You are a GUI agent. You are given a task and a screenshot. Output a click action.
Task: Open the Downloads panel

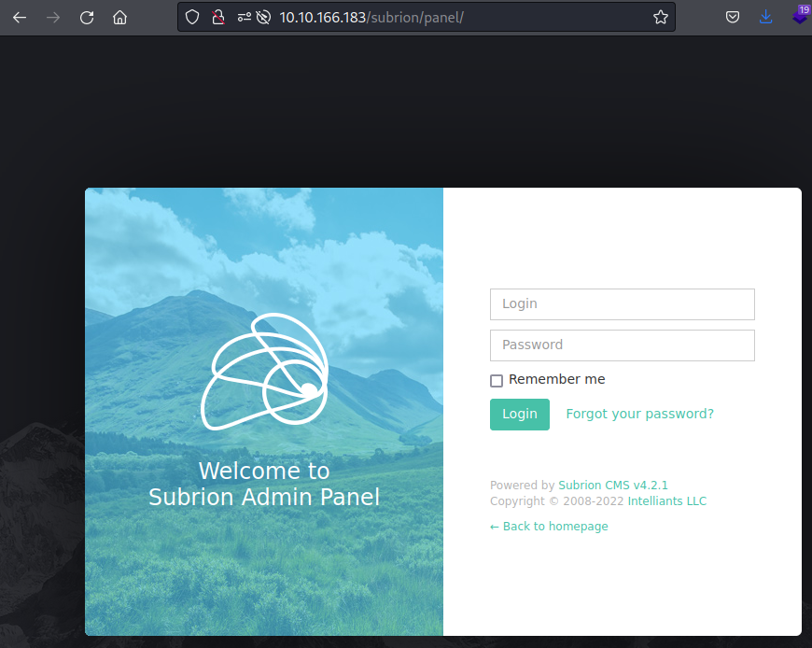pos(765,17)
